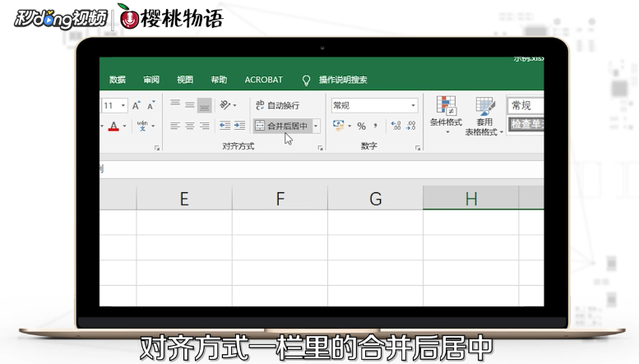The width and height of the screenshot is (639, 364).
Task: Click the formula bar input area
Action: 322,169
